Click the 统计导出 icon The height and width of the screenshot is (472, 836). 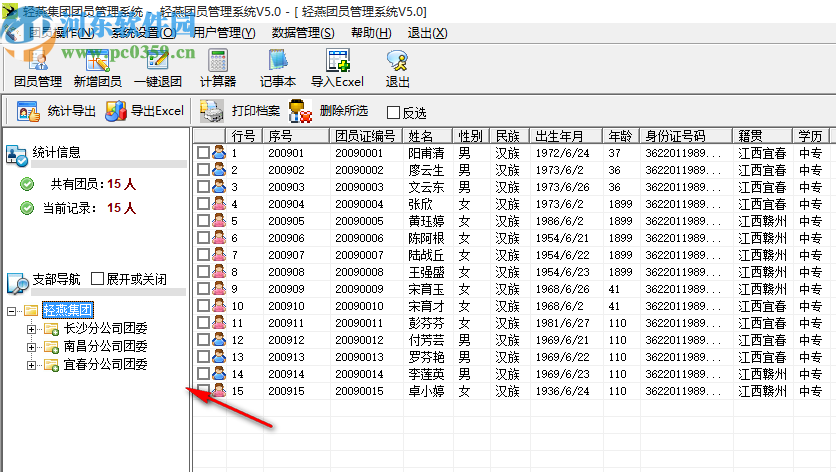[28, 111]
